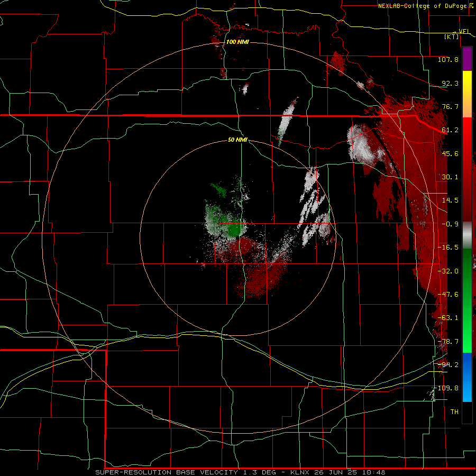Click the "50 NMI" range ring label
The image size is (476, 476).
tap(237, 140)
